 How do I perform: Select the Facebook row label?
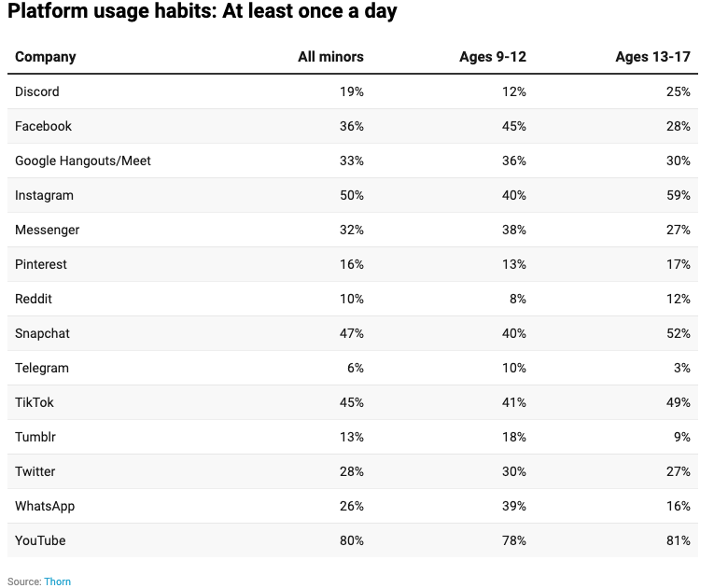tap(43, 126)
